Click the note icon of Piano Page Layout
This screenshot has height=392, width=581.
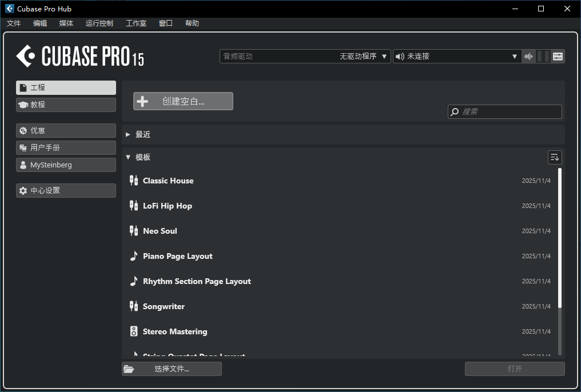(x=134, y=256)
